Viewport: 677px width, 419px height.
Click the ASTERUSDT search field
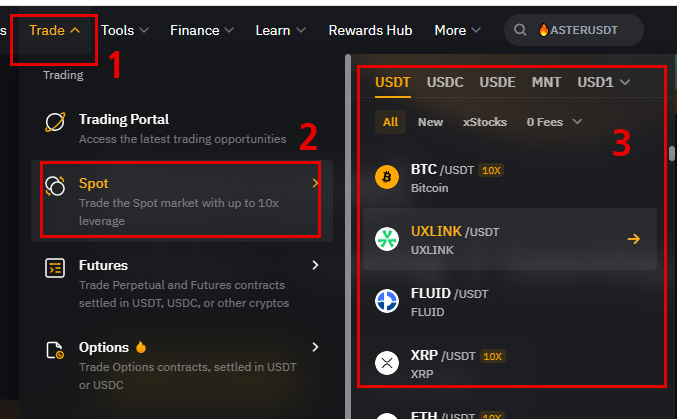point(574,30)
